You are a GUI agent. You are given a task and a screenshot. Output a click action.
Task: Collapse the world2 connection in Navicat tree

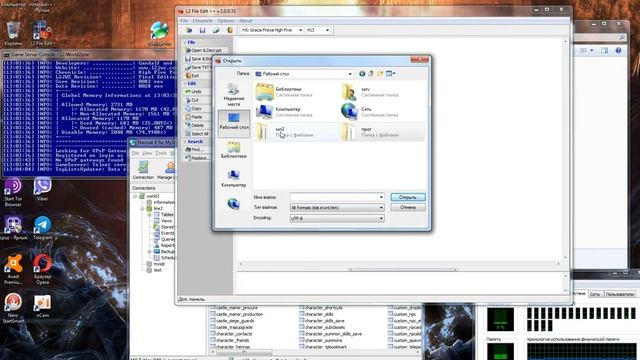pyautogui.click(x=135, y=196)
